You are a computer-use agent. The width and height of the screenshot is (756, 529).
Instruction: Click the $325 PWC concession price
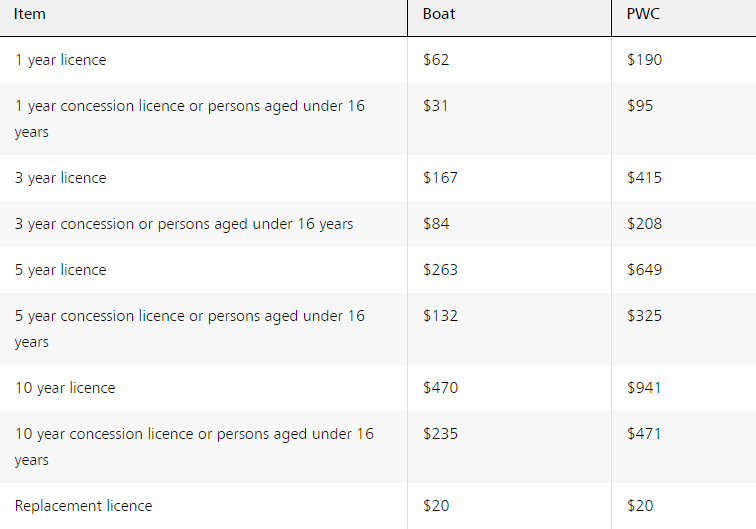pos(644,316)
